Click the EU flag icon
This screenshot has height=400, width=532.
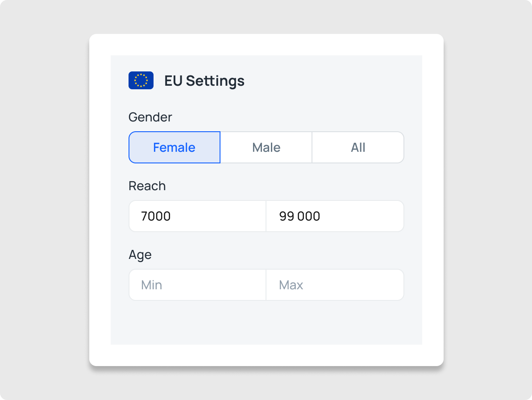[x=141, y=80]
